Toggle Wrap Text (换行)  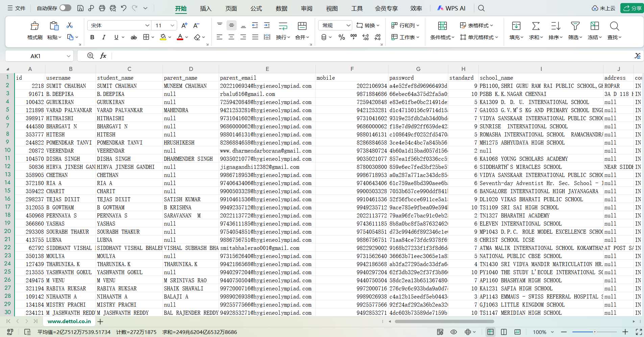[283, 30]
